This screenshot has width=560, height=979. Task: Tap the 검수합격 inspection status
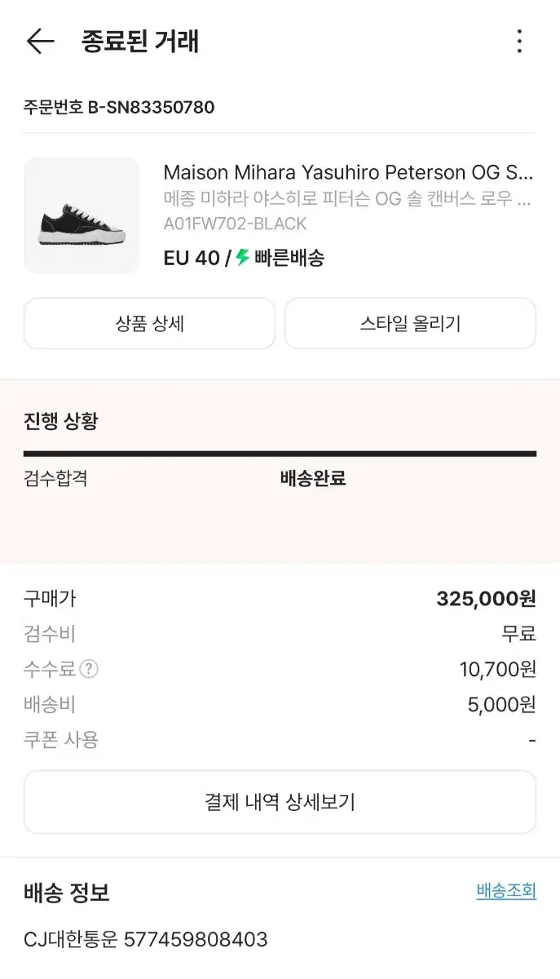[55, 478]
